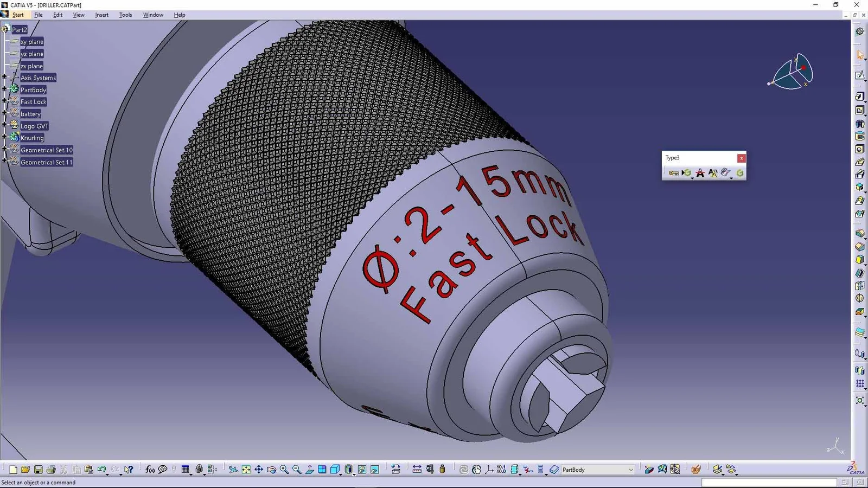Open a file with the folder icon
Image resolution: width=868 pixels, height=488 pixels.
coord(25,470)
